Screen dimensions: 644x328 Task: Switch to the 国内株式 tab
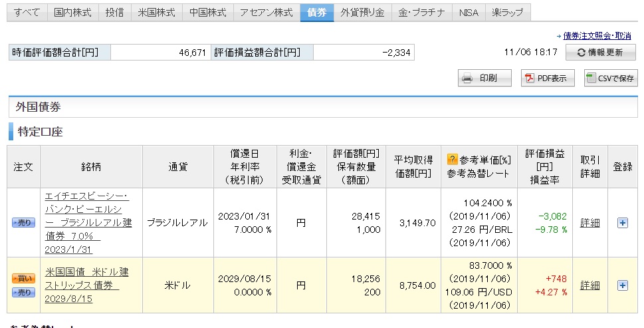coord(72,13)
